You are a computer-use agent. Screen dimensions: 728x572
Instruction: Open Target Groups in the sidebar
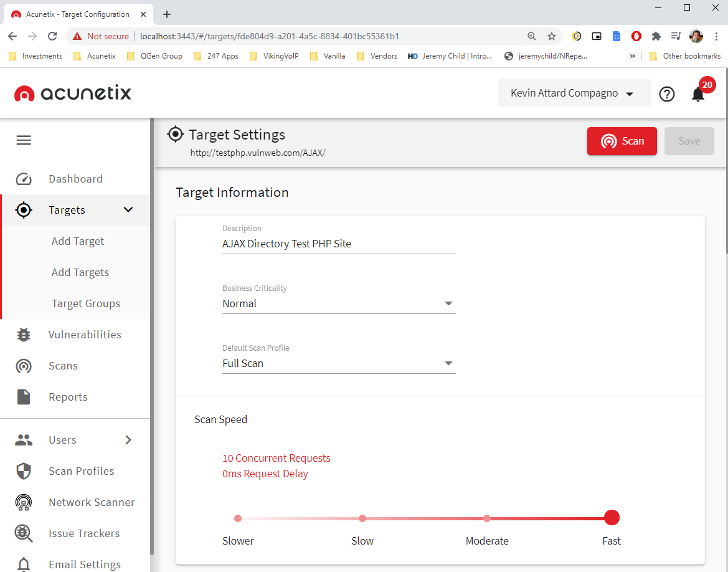point(86,303)
